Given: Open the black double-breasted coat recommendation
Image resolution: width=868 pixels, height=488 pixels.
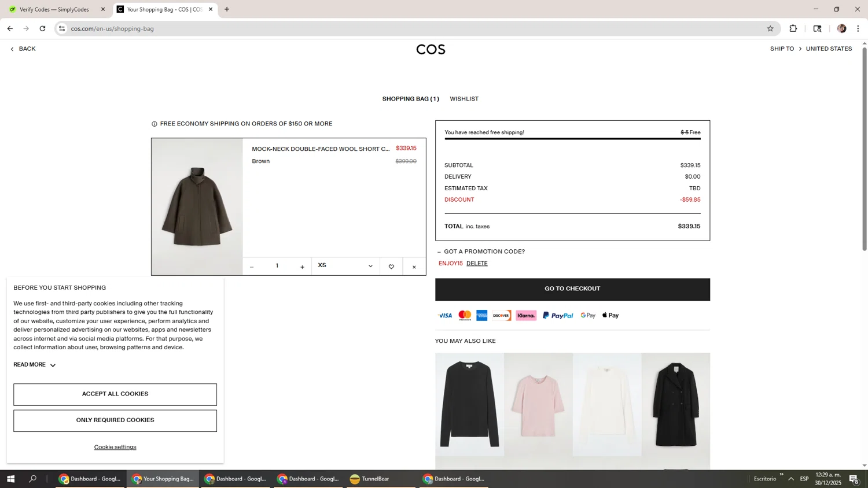Looking at the screenshot, I should [676, 405].
